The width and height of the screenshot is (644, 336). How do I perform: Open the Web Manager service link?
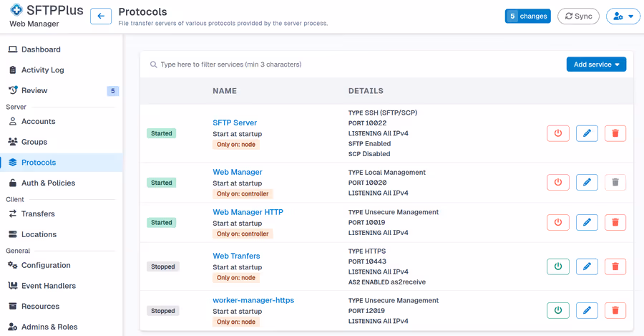click(238, 172)
